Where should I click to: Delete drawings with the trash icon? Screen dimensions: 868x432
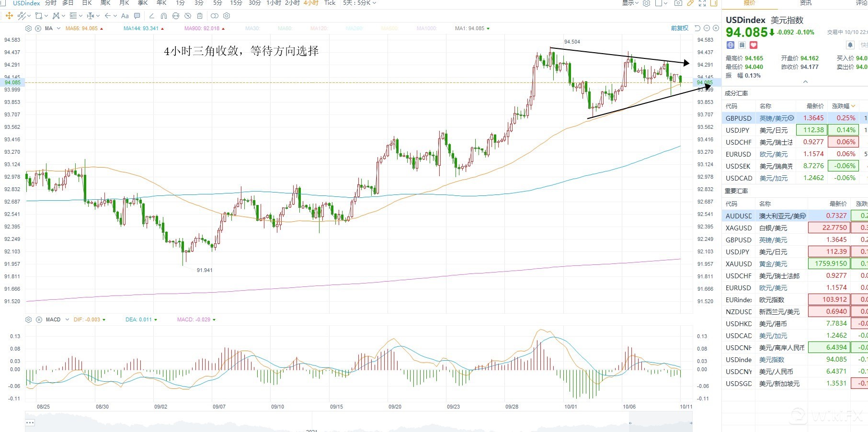coord(200,16)
